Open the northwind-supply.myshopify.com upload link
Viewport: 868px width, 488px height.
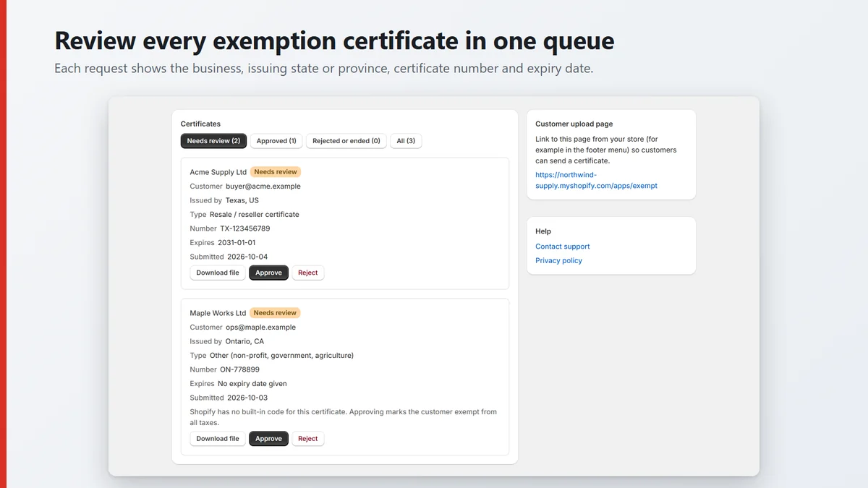point(597,180)
